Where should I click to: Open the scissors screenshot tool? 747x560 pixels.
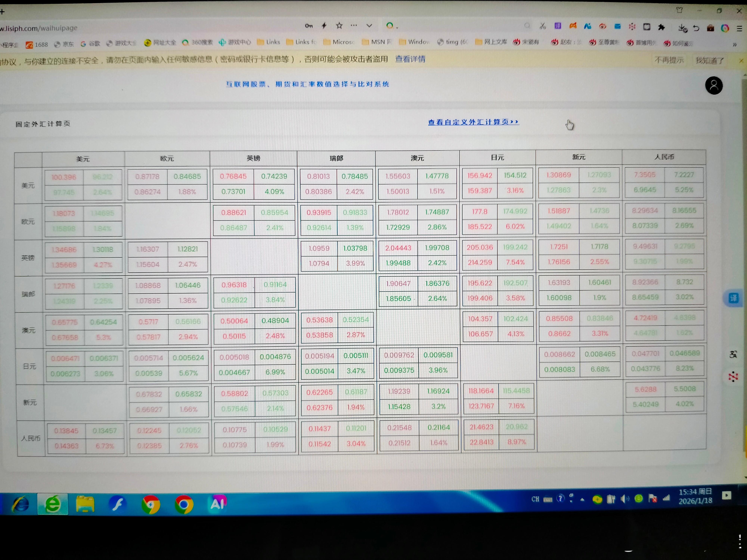click(543, 26)
